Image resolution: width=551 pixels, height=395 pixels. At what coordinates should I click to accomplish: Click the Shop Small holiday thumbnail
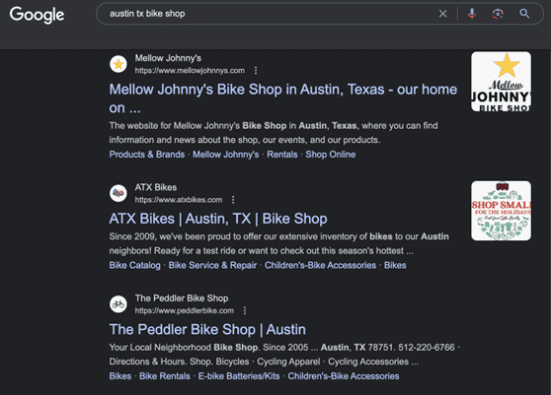501,211
